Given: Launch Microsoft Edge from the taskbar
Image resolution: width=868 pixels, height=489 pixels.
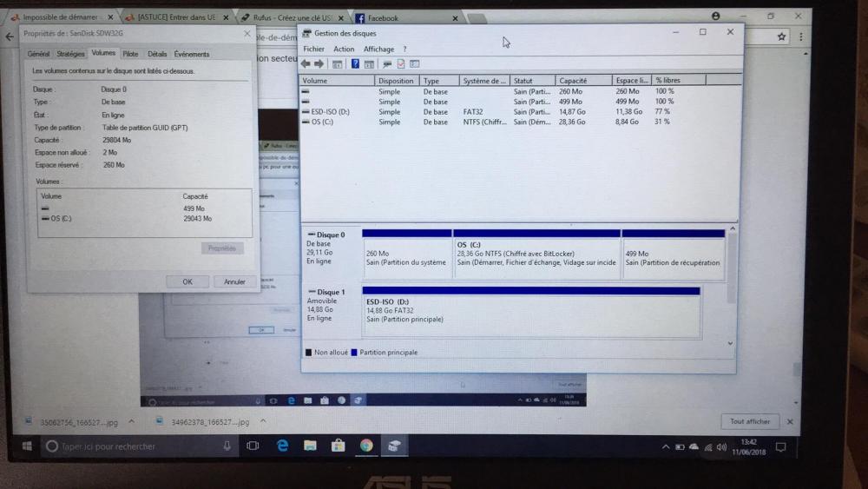Looking at the screenshot, I should point(282,446).
